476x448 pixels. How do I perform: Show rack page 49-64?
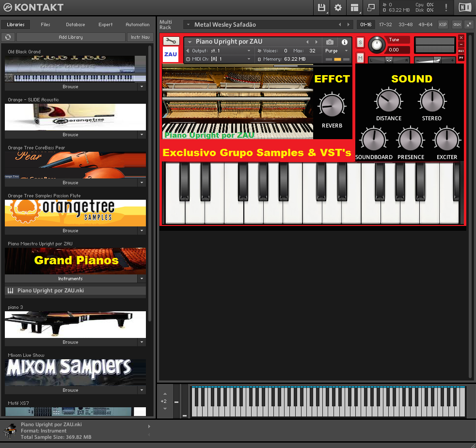point(425,25)
